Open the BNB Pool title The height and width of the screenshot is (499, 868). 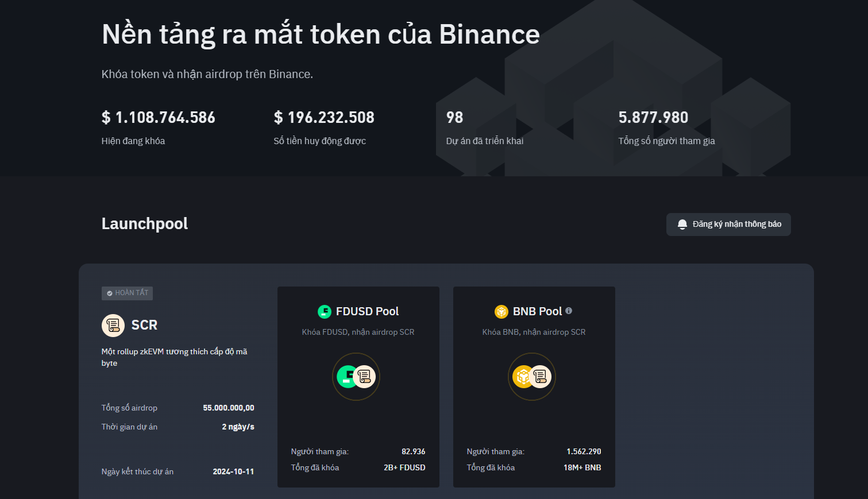tap(537, 311)
